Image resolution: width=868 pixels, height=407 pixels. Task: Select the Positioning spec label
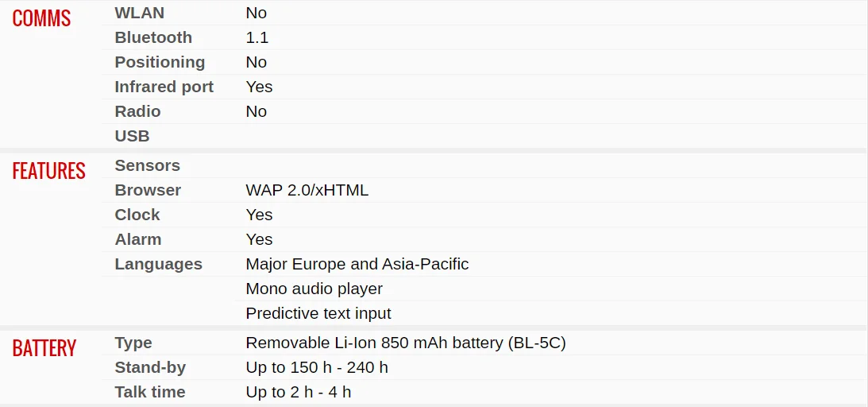[160, 62]
